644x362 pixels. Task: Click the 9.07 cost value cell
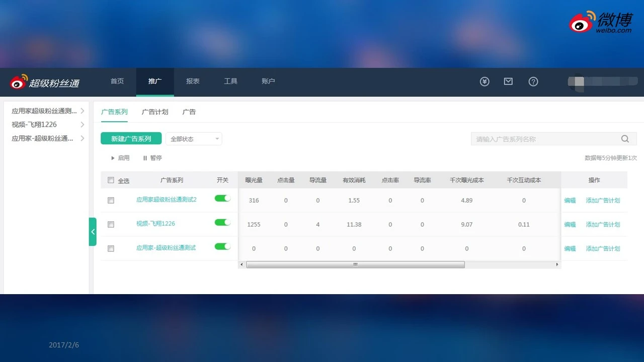click(467, 224)
